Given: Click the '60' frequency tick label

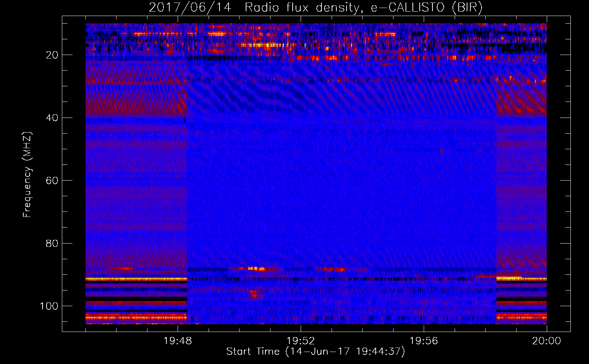Looking at the screenshot, I should (52, 181).
